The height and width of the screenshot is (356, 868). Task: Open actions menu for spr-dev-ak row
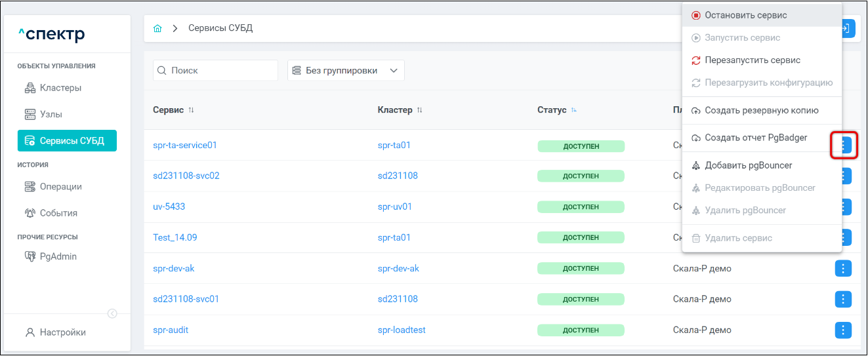pos(843,268)
